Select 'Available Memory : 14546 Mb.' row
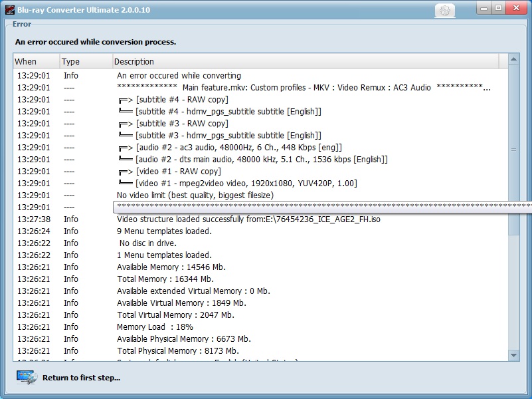Viewport: 532px width, 399px height. 260,267
